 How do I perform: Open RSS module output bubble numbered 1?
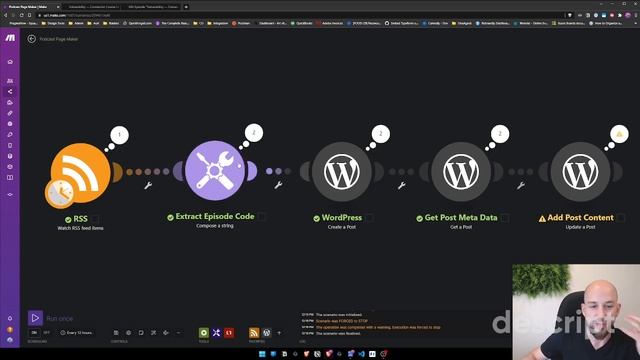click(120, 135)
